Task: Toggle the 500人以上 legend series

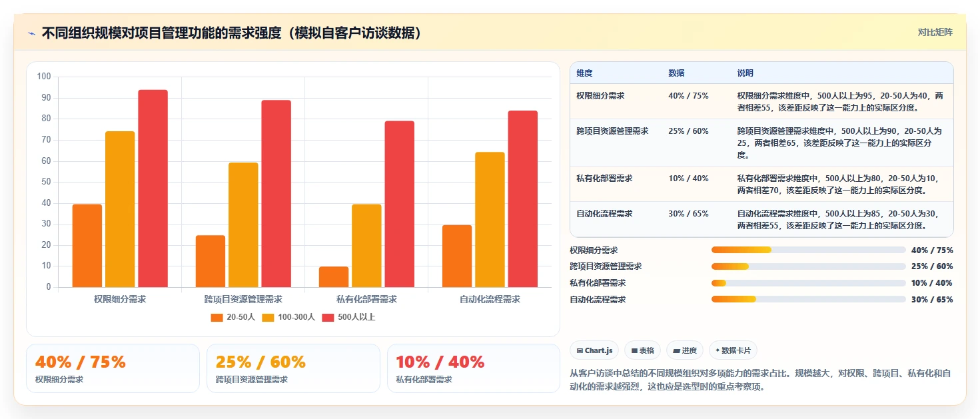Action: click(x=348, y=317)
